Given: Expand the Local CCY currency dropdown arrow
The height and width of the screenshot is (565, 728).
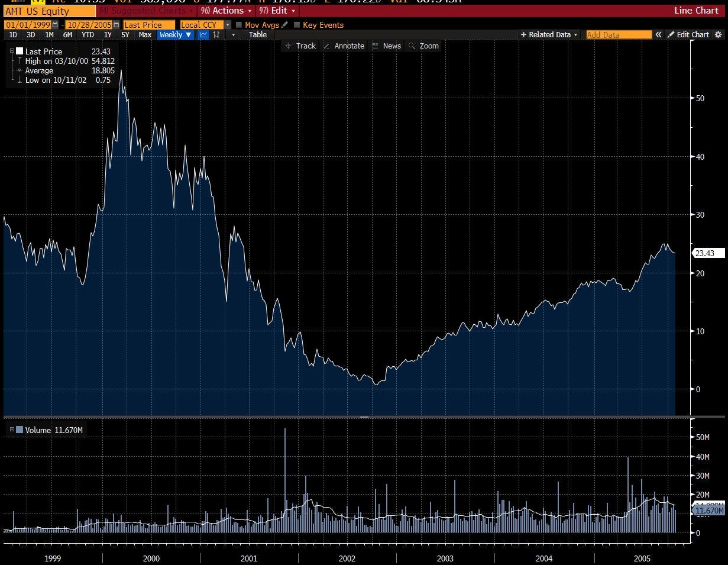Looking at the screenshot, I should pyautogui.click(x=228, y=25).
